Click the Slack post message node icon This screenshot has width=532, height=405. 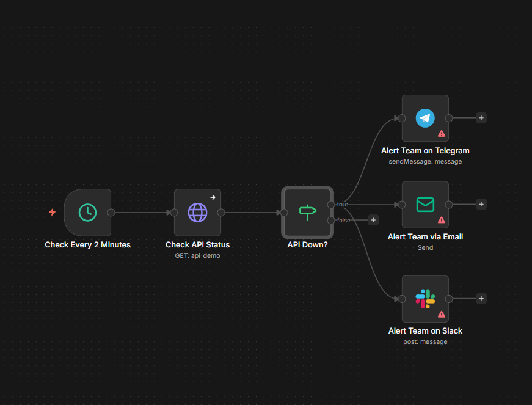tap(425, 299)
